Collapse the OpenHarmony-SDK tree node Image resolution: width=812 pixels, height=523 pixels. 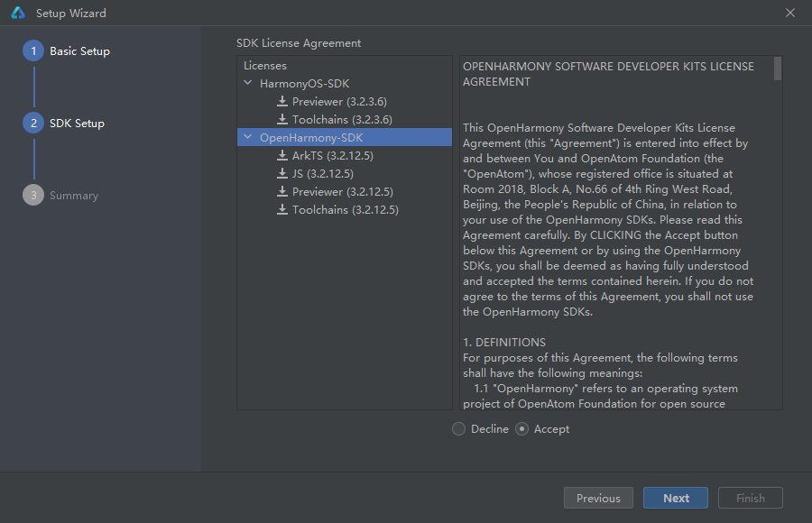[248, 137]
